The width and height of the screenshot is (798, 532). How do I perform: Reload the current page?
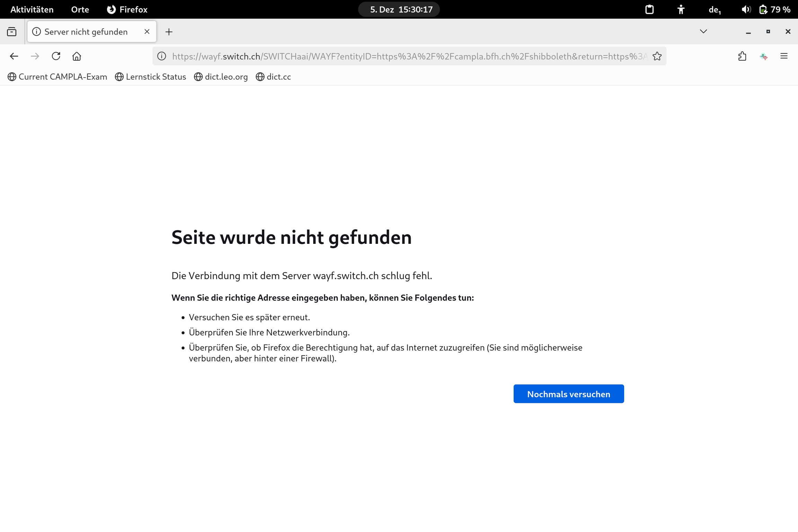(x=56, y=56)
